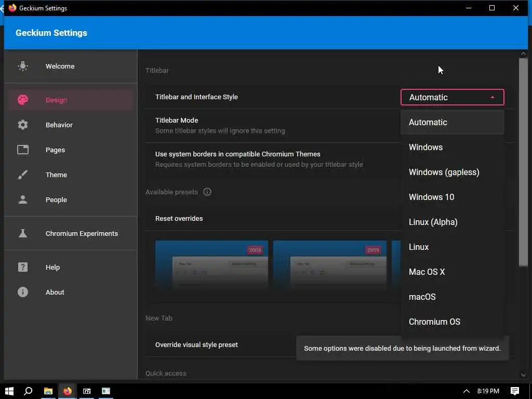
Task: Choose Windows titlebar style
Action: point(453,147)
